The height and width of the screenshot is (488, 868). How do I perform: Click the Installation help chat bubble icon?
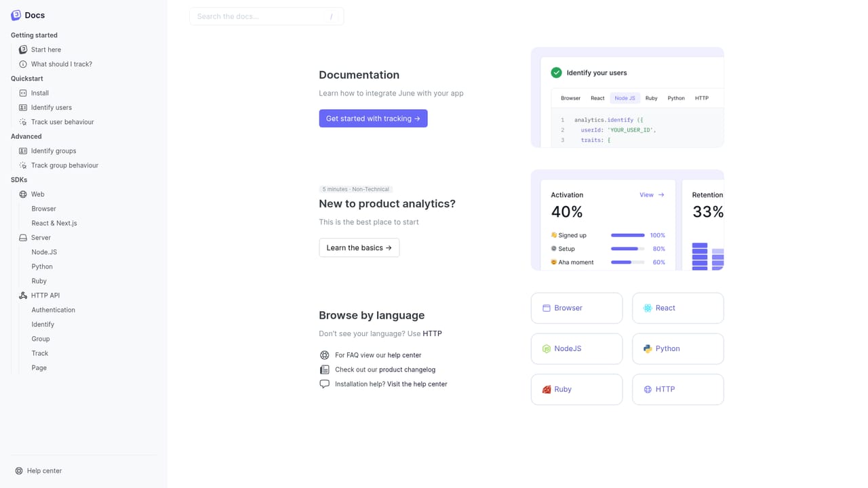tap(324, 384)
